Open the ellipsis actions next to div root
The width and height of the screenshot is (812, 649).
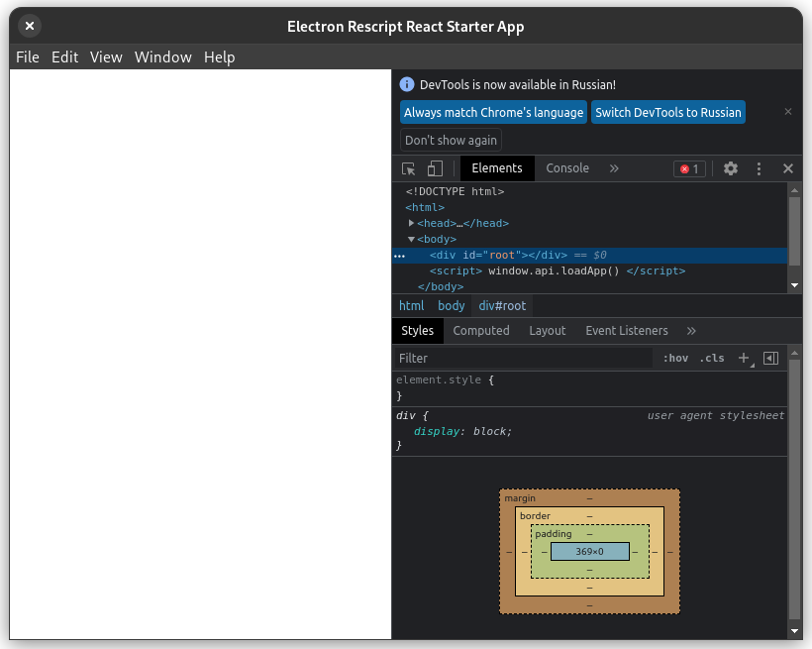click(399, 256)
